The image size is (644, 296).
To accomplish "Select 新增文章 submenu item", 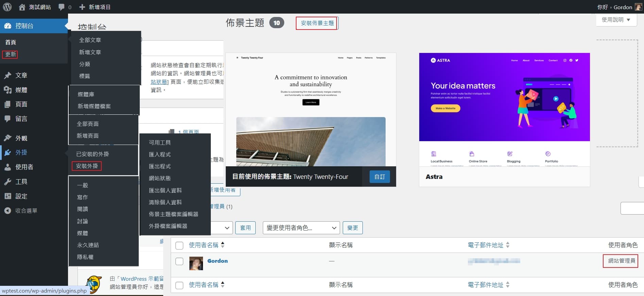I will (90, 52).
